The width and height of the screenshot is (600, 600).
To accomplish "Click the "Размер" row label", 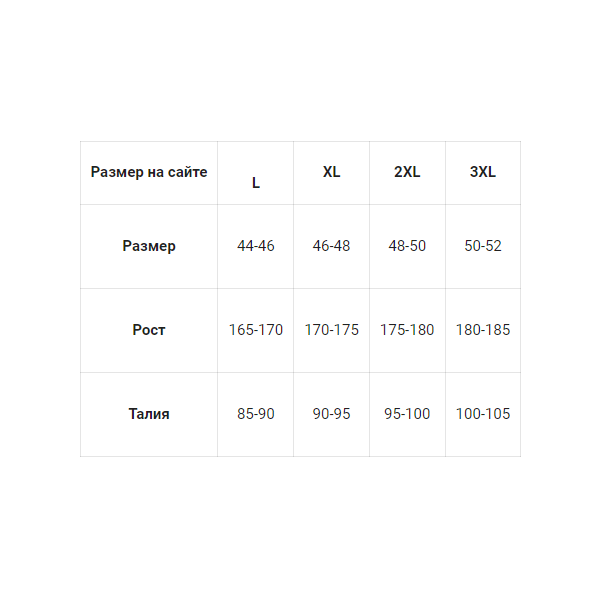I will (x=149, y=246).
